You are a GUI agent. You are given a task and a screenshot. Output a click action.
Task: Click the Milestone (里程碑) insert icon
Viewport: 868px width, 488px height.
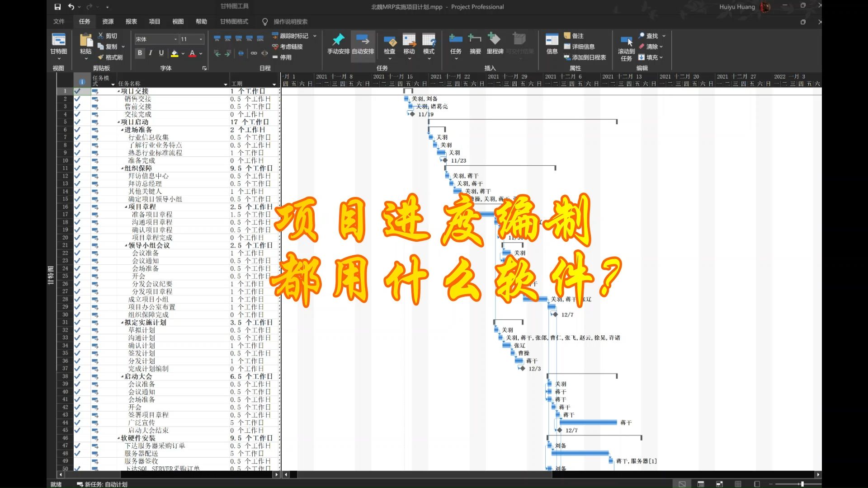point(495,40)
